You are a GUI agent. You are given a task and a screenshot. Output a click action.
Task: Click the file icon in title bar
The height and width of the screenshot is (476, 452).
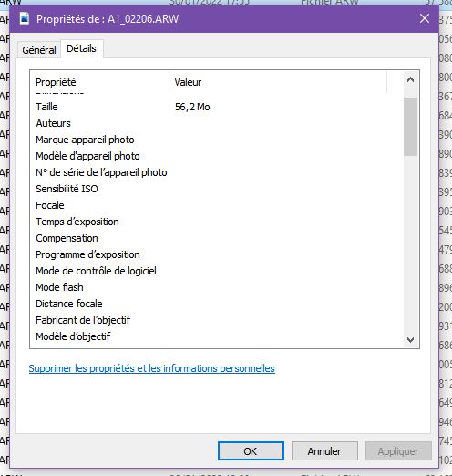coord(25,19)
